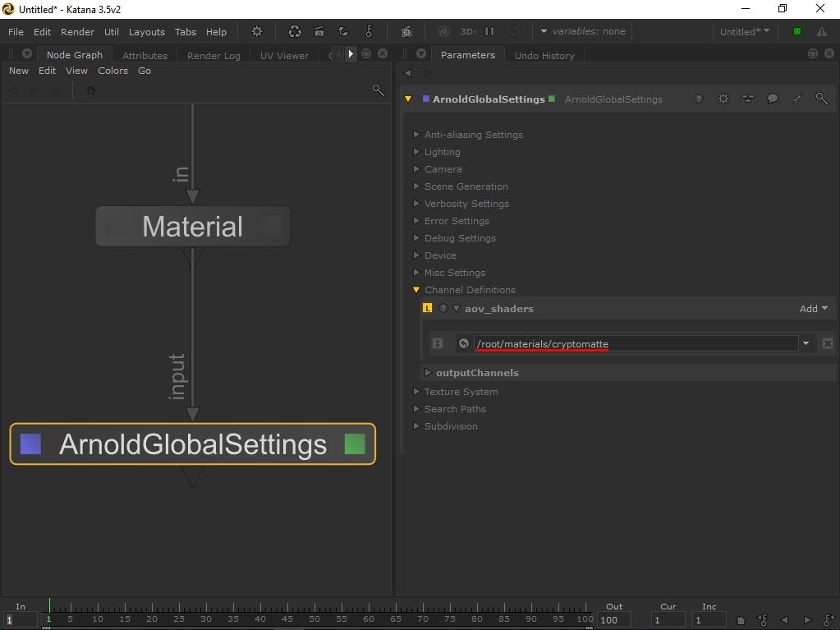840x630 pixels.
Task: Open the UV Viewer tab
Action: (x=284, y=55)
